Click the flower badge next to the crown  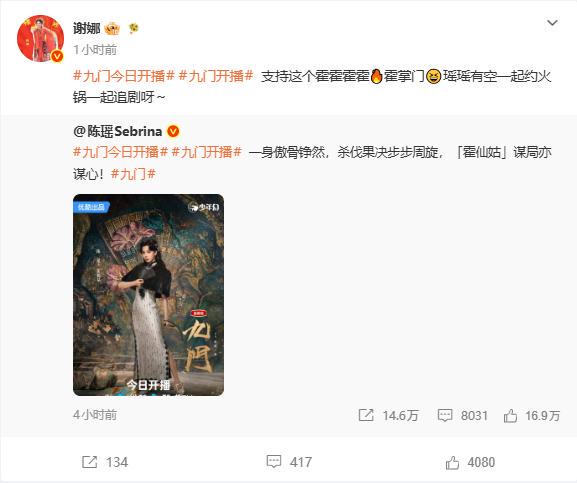pyautogui.click(x=134, y=29)
